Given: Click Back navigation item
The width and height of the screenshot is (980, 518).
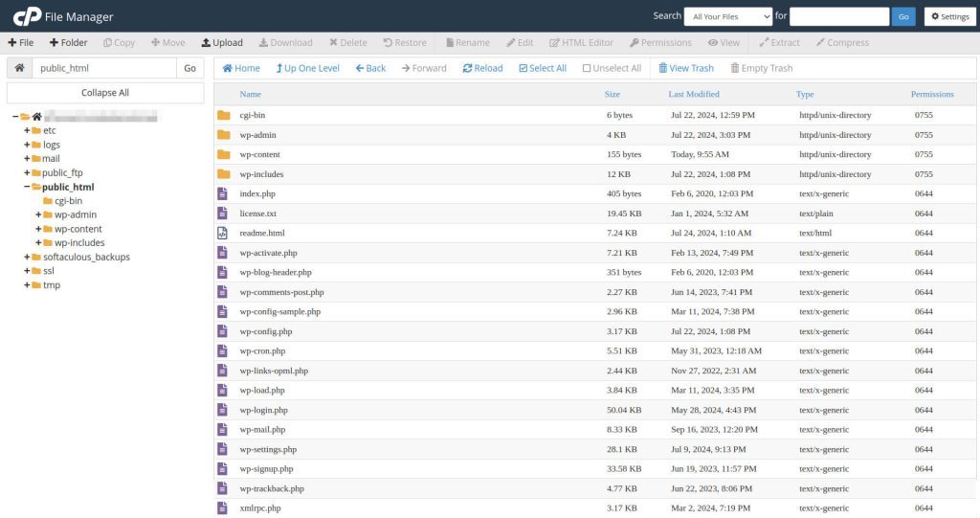Looking at the screenshot, I should point(370,68).
